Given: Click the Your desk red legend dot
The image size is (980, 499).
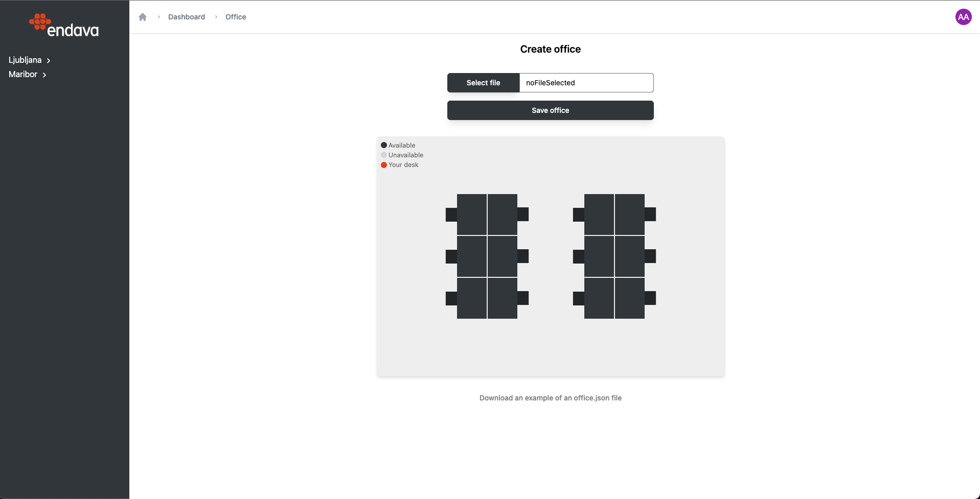Looking at the screenshot, I should pos(384,165).
